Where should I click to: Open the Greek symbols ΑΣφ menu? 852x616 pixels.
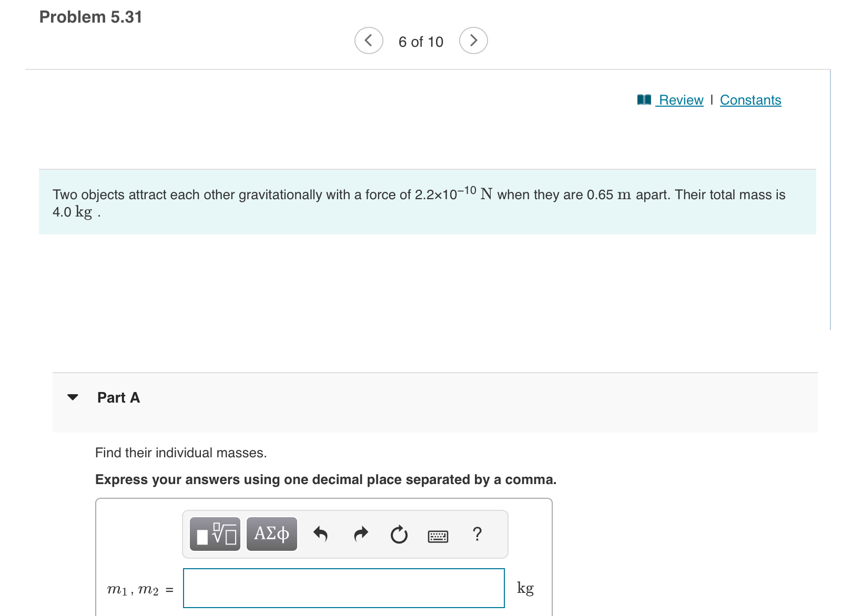tap(271, 533)
